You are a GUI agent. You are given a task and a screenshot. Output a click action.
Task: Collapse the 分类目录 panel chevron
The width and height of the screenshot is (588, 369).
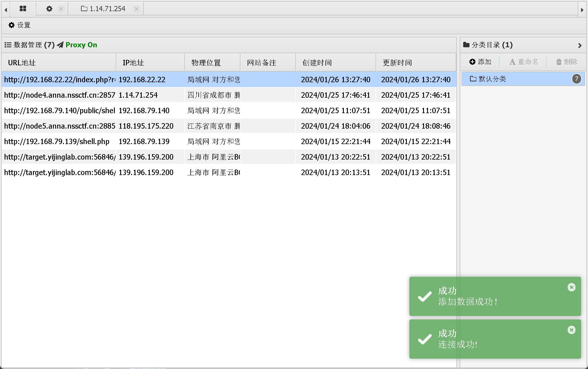point(580,45)
